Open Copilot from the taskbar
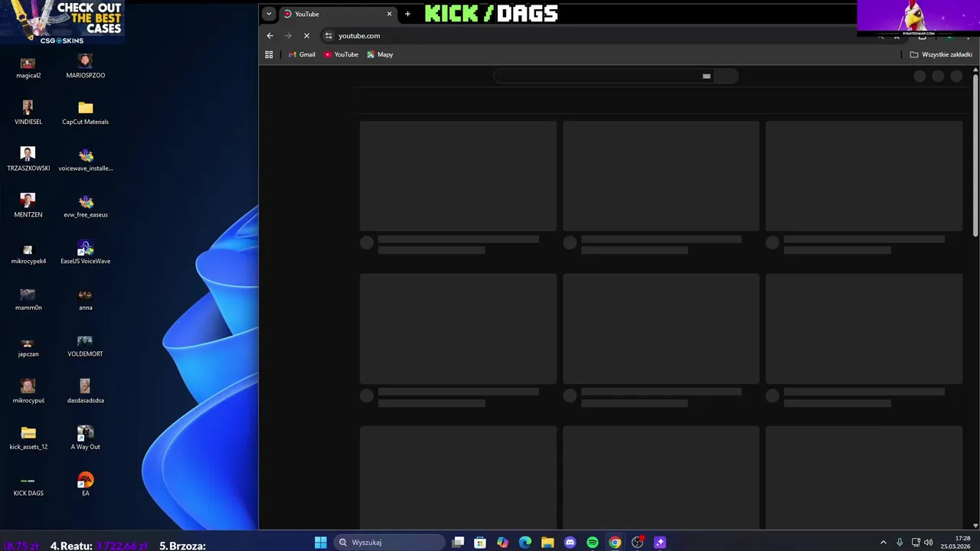The height and width of the screenshot is (551, 980). pyautogui.click(x=502, y=543)
